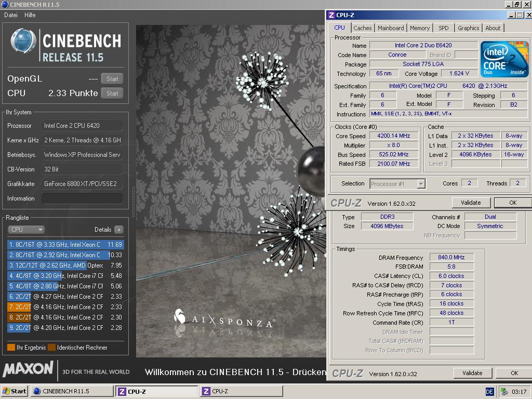Switch to the Memory tab in CPU-Z
Image resolution: width=532 pixels, height=399 pixels.
420,28
